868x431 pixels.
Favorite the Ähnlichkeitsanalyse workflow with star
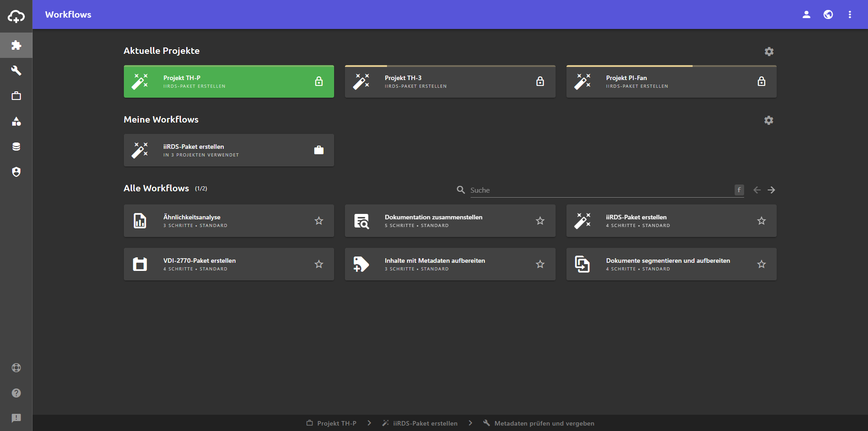pyautogui.click(x=319, y=221)
